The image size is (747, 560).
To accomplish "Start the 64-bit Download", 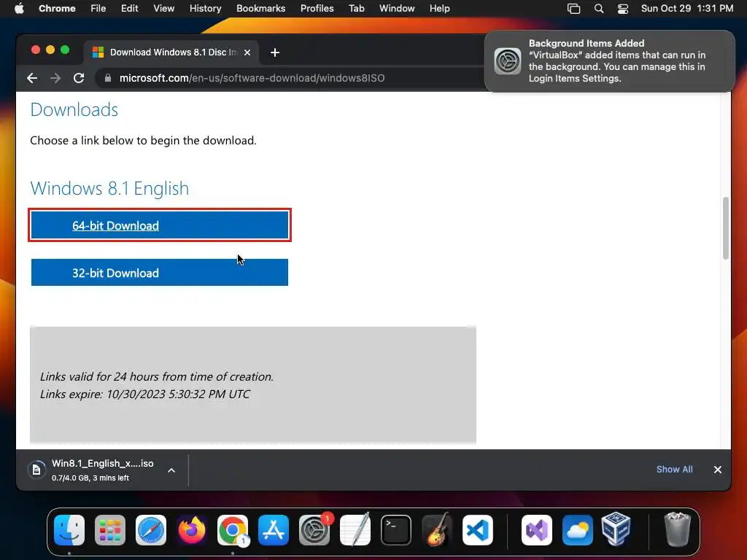I will point(160,225).
